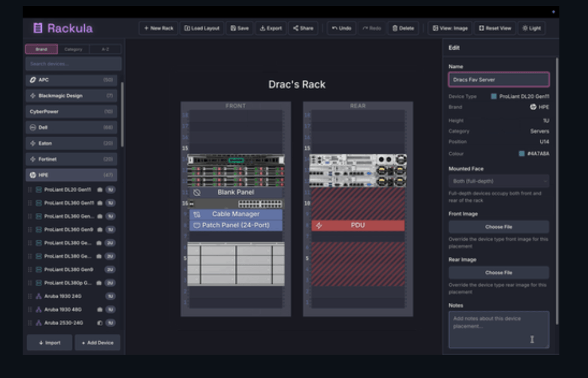Collapse the HPE brand group
The height and width of the screenshot is (378, 588).
coord(71,175)
